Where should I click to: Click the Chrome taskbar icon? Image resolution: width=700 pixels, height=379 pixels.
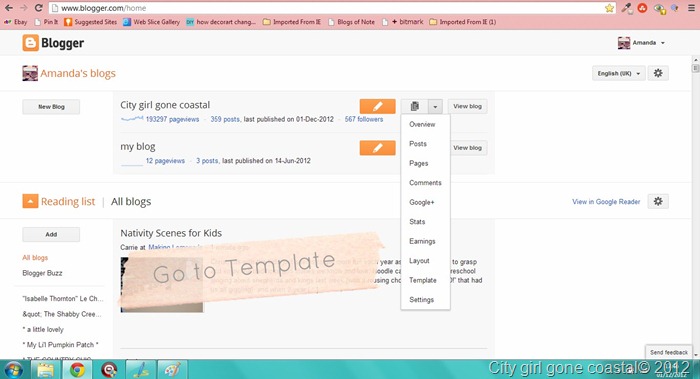pos(77,370)
